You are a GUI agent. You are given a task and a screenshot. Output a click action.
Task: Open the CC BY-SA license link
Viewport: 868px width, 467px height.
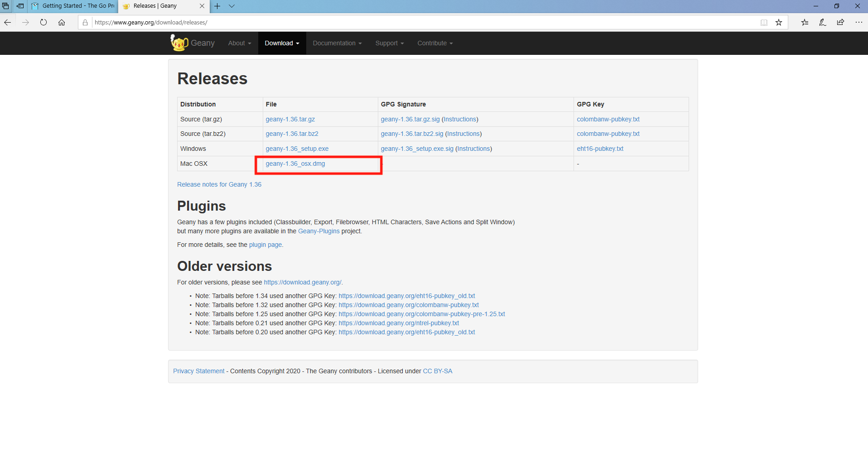point(437,371)
